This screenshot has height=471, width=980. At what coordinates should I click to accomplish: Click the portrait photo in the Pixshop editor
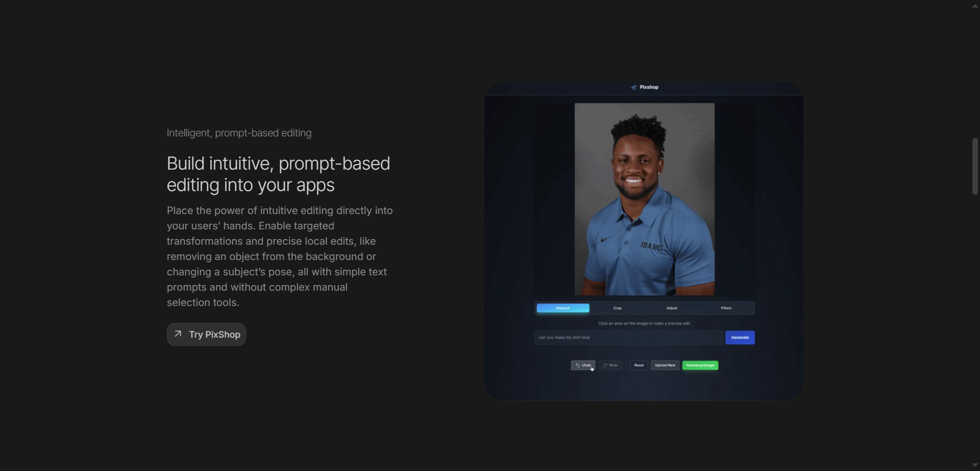pos(645,199)
